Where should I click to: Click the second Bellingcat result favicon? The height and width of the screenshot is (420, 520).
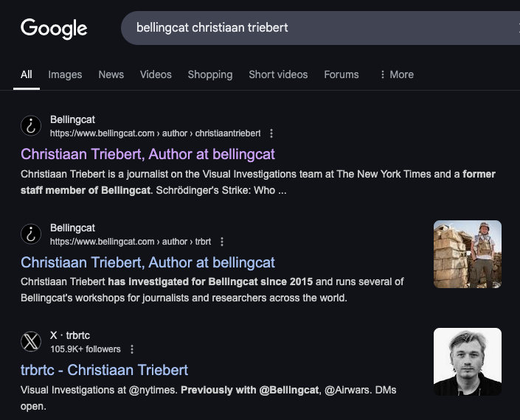pyautogui.click(x=31, y=234)
